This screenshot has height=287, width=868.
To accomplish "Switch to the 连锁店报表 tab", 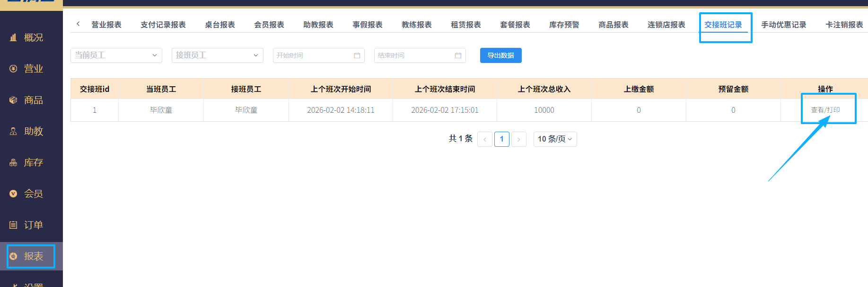I will 666,25.
